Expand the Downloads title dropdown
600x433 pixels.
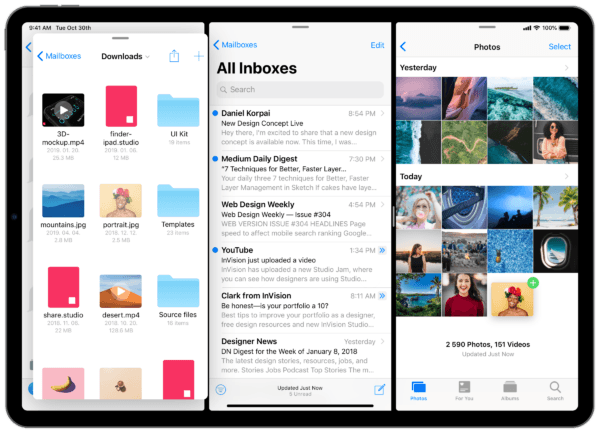(147, 57)
